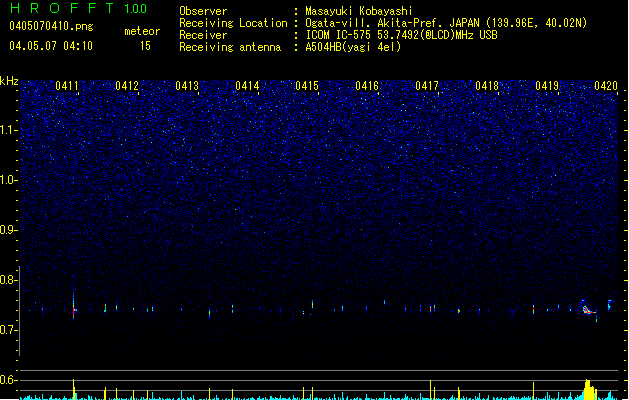Viewport: 629px width, 400px height.
Task: Click the 0.8 kHz axis label
Action: (9, 280)
